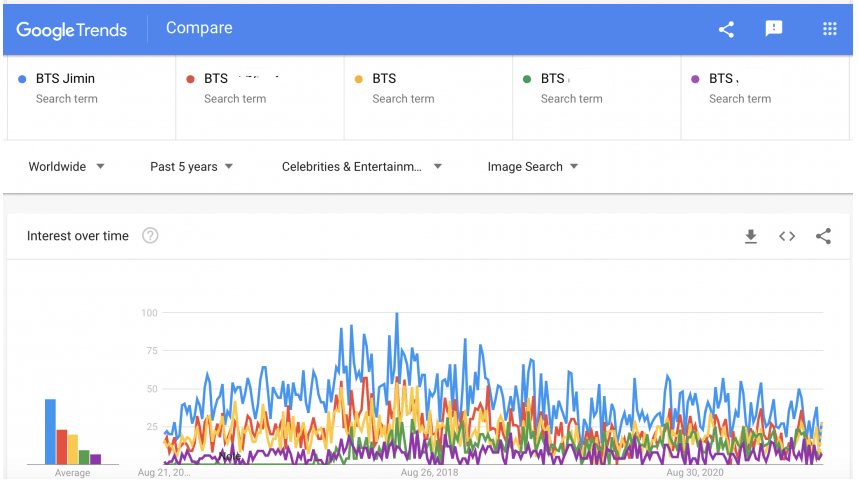
Task: Click the blue average bar
Action: (50, 432)
